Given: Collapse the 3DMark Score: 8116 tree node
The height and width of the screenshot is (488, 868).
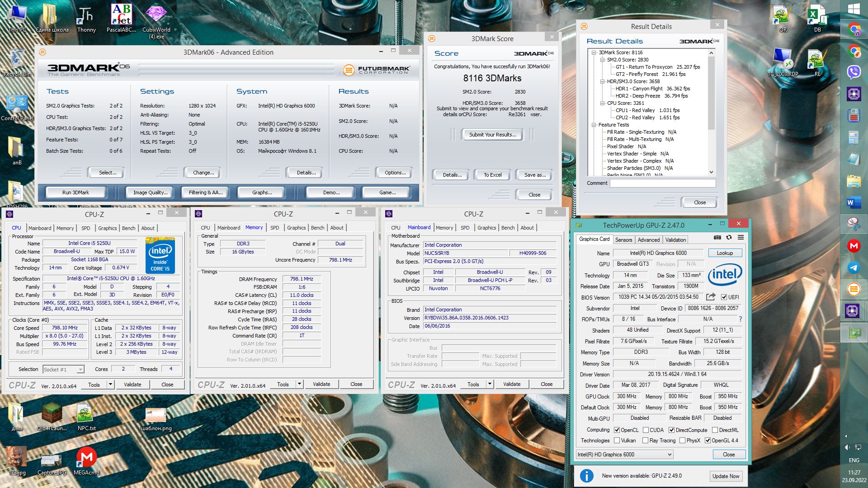Looking at the screenshot, I should (x=594, y=52).
